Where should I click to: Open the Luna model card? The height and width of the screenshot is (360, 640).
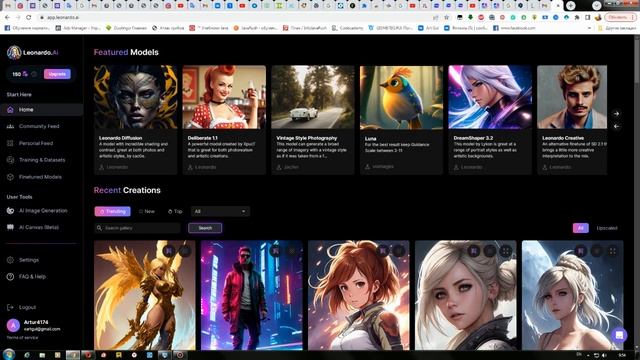(x=401, y=120)
